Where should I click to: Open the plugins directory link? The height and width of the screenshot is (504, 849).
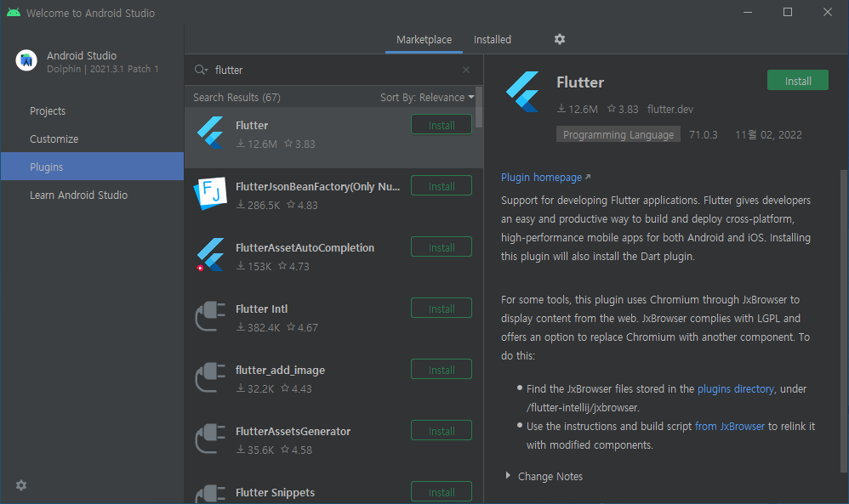point(735,388)
